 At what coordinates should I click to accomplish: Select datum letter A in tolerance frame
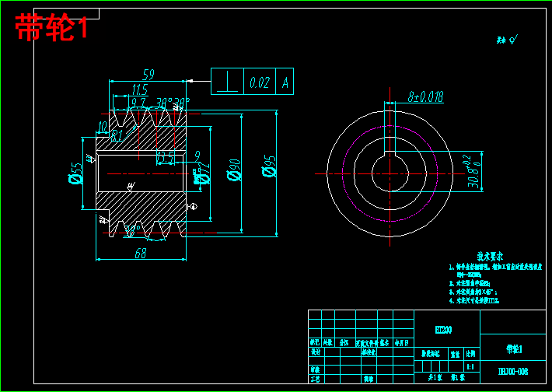tap(285, 82)
